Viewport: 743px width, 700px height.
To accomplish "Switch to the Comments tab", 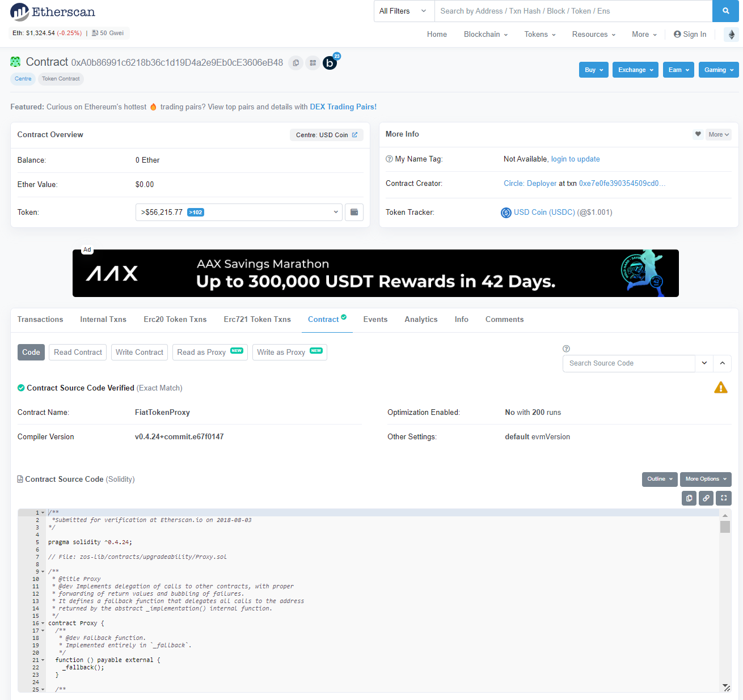I will click(x=505, y=320).
